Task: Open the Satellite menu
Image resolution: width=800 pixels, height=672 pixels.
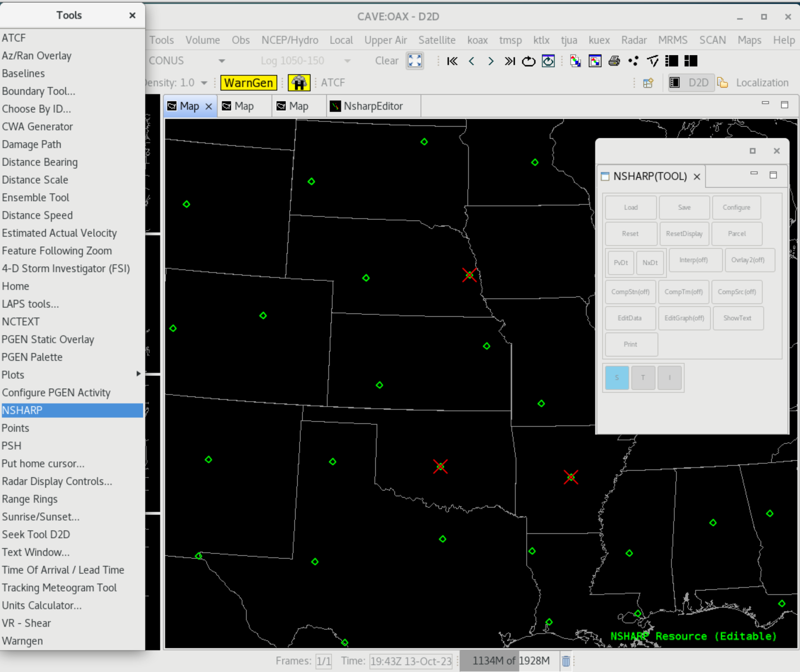Action: (437, 40)
